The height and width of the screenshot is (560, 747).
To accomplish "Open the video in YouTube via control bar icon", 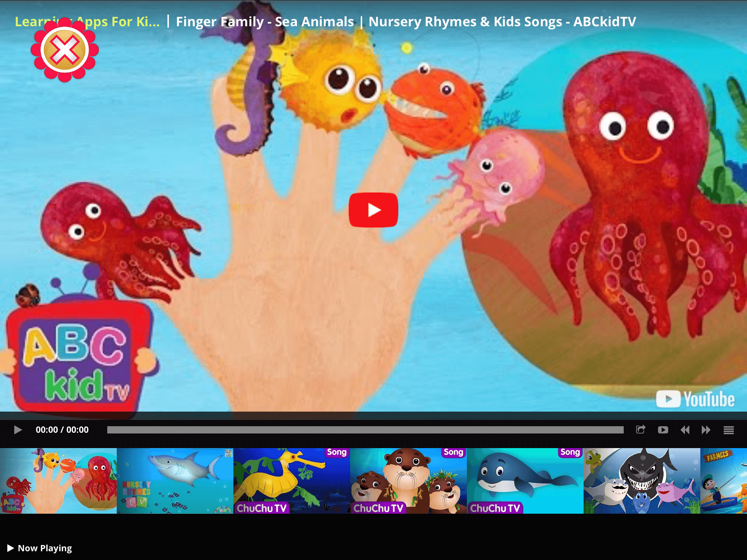I will click(x=663, y=430).
